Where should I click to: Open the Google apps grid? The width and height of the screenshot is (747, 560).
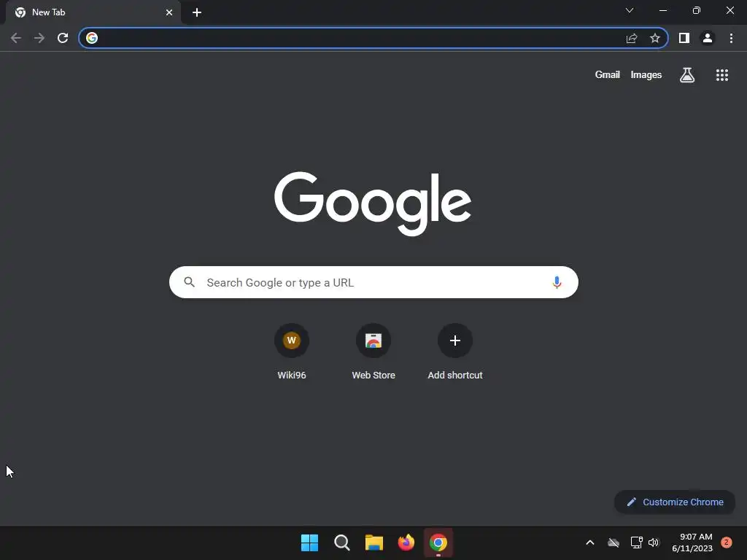pos(722,75)
